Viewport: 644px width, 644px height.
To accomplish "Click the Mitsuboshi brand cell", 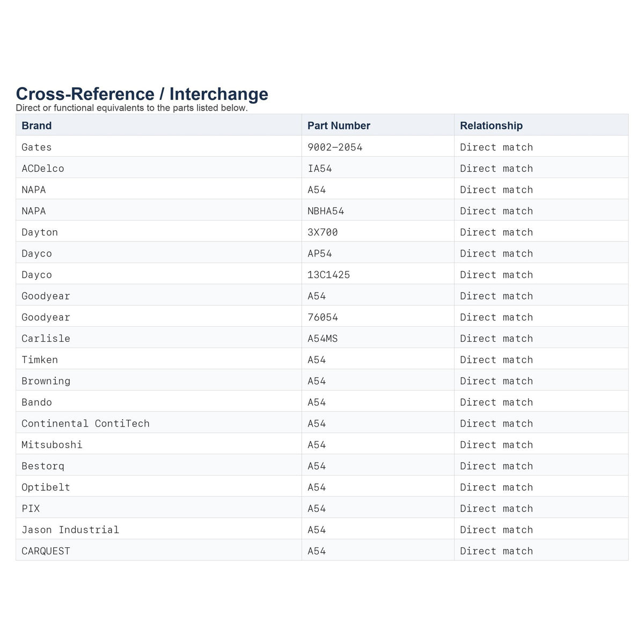I will 52,445.
